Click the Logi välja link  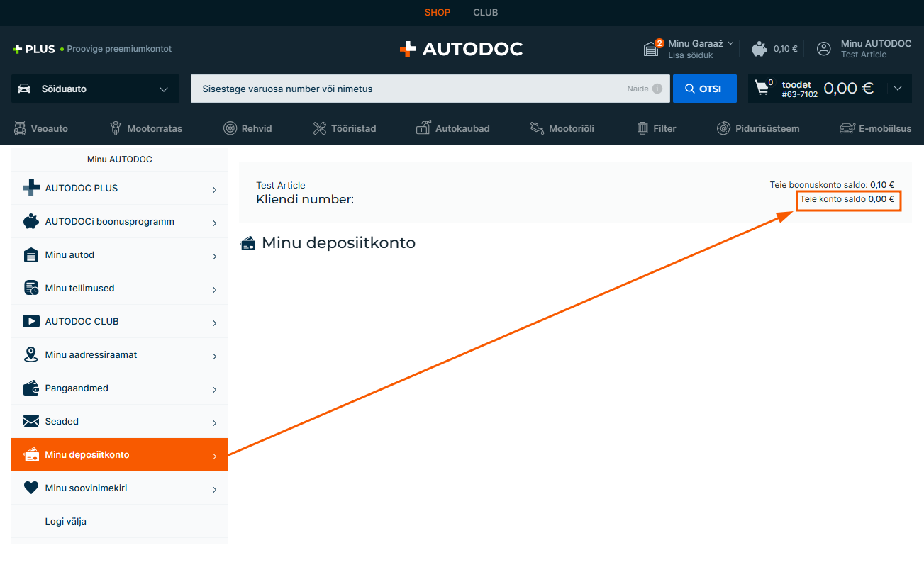tap(66, 522)
